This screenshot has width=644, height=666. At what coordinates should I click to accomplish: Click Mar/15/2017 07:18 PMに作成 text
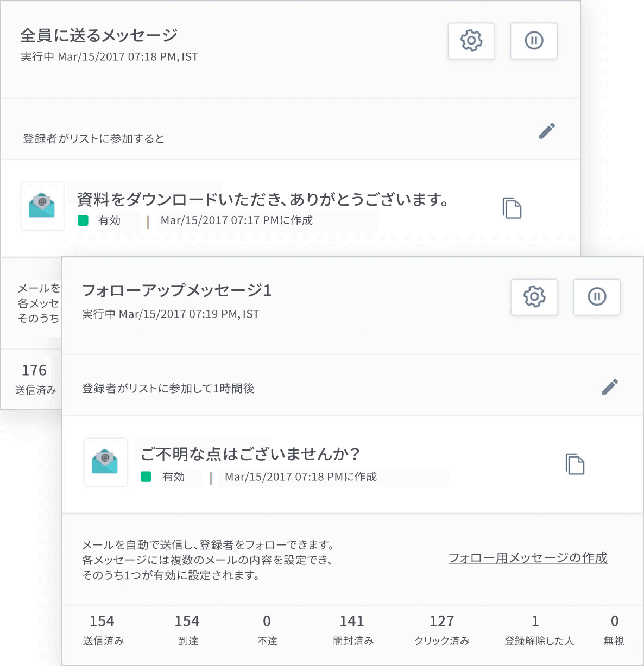point(301,477)
